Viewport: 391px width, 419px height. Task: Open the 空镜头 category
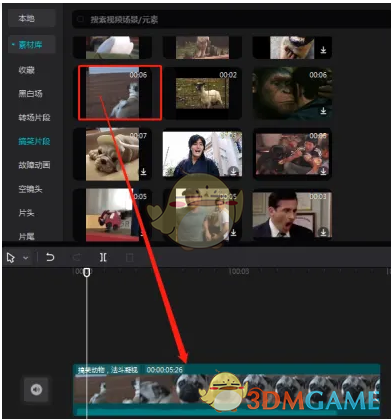(30, 189)
